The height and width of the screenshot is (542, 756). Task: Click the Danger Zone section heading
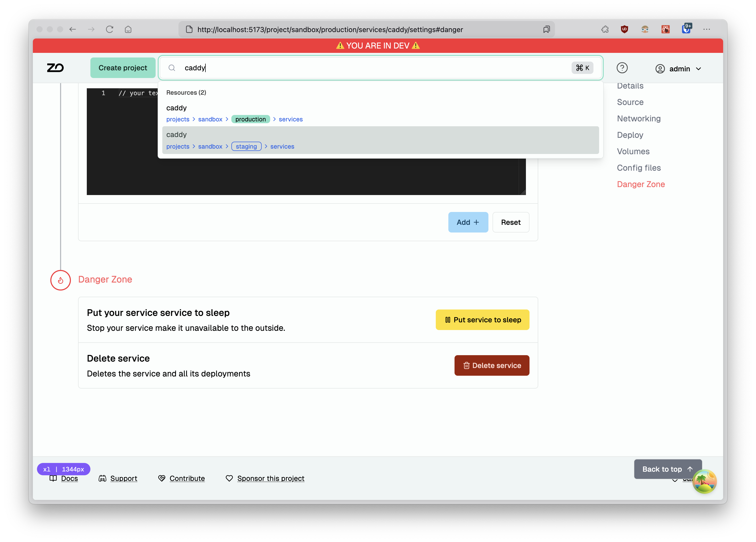(x=105, y=279)
